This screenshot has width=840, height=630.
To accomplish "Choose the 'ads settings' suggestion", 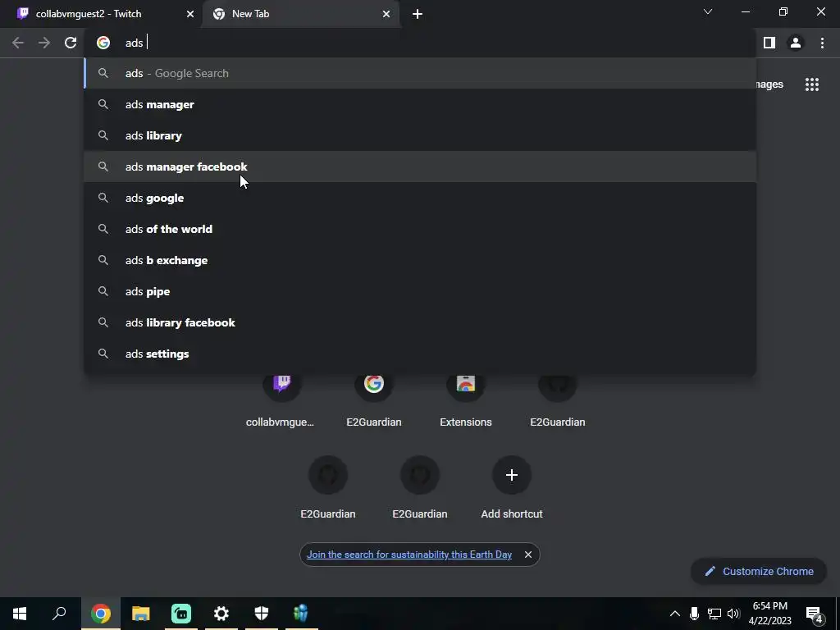I will (x=420, y=354).
